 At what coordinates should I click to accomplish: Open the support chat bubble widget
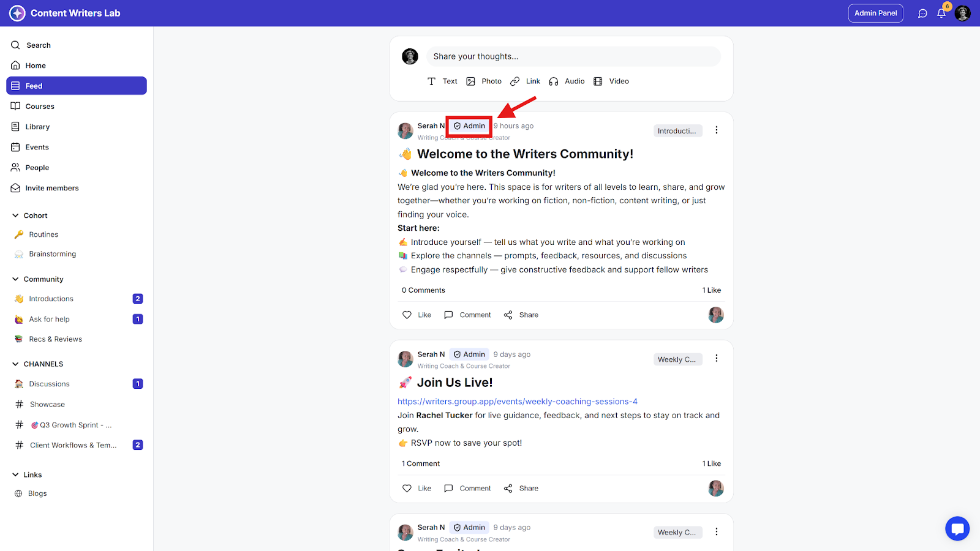957,529
